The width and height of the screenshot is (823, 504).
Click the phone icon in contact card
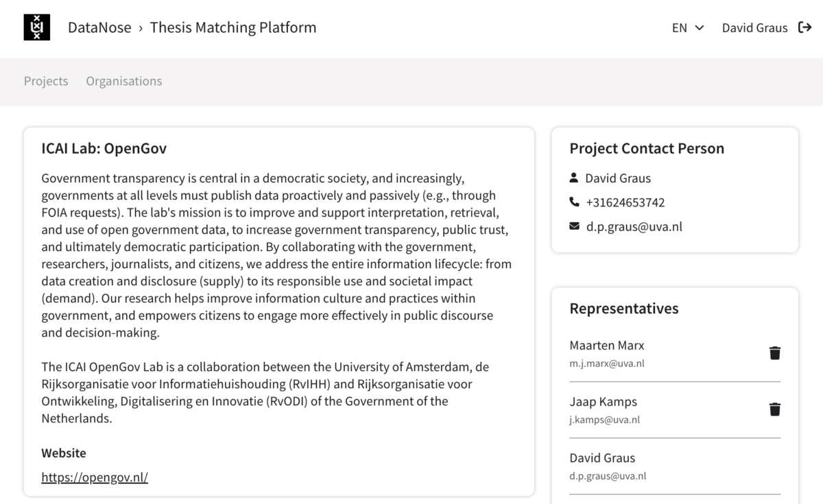point(574,202)
